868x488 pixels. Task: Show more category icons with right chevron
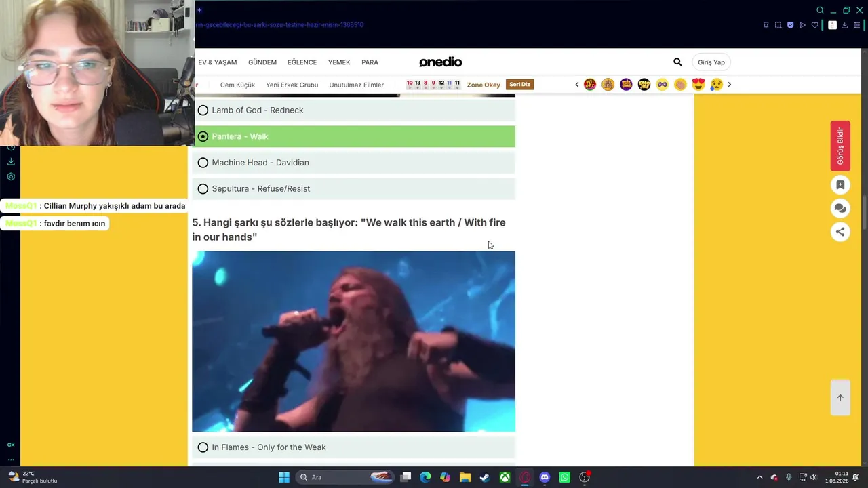(x=730, y=85)
